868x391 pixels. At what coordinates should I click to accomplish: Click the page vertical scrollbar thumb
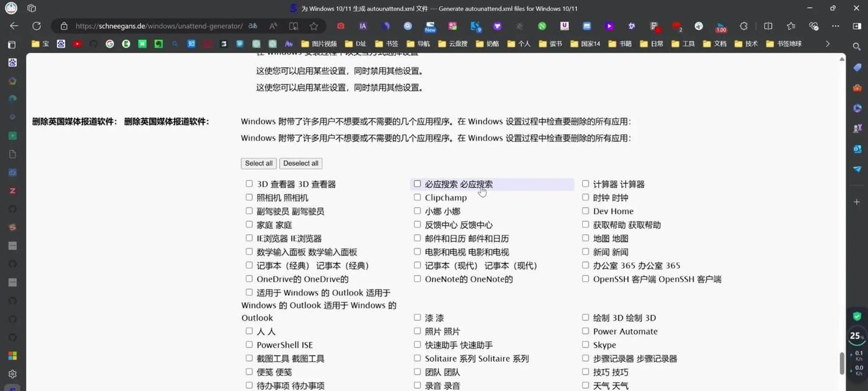pos(842,364)
